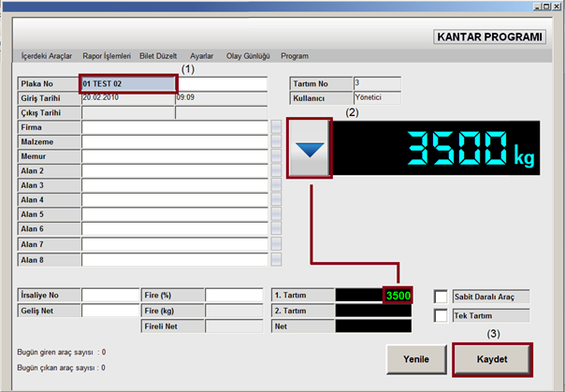
Task: Click the blue down-arrow weight transfer button
Action: point(310,148)
